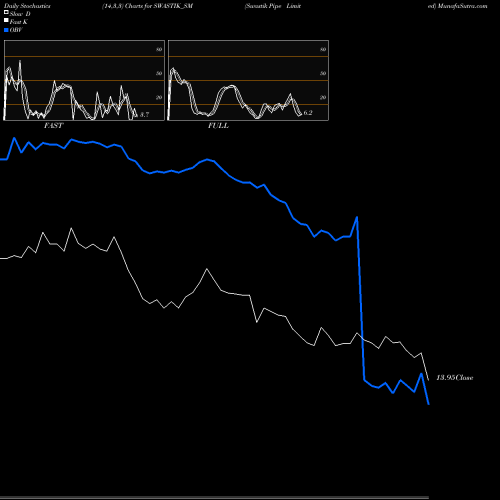Click the Fast K legend swatch
The width and height of the screenshot is (500, 500).
6,20
